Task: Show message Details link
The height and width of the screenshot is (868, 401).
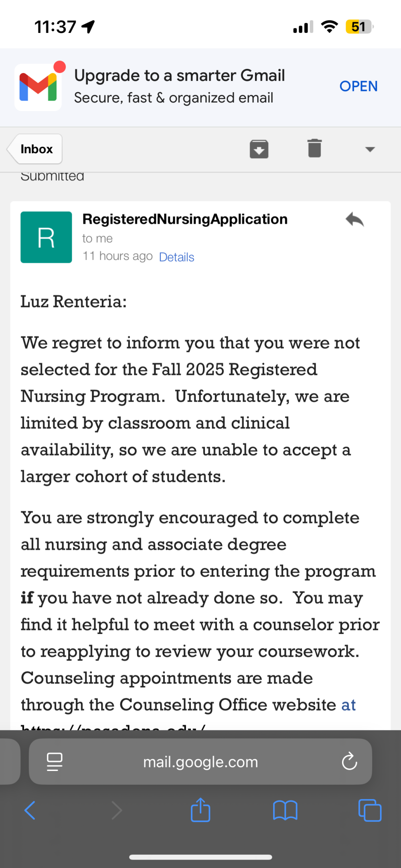Action: coord(176,257)
